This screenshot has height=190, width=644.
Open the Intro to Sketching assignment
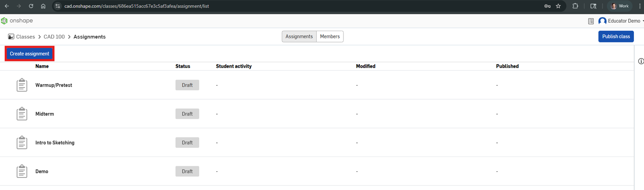click(x=55, y=142)
